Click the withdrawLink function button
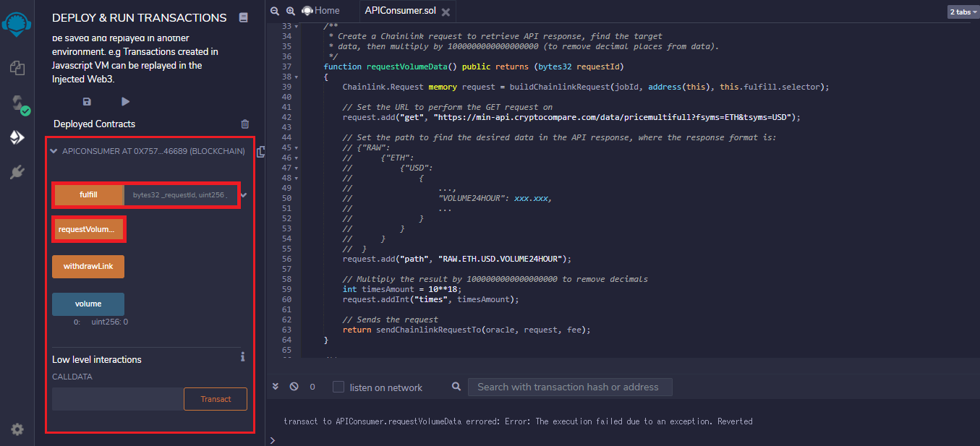 pyautogui.click(x=88, y=267)
